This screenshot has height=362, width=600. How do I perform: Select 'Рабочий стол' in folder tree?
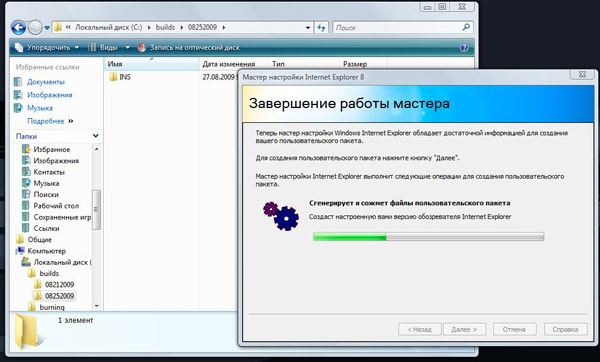(x=56, y=205)
